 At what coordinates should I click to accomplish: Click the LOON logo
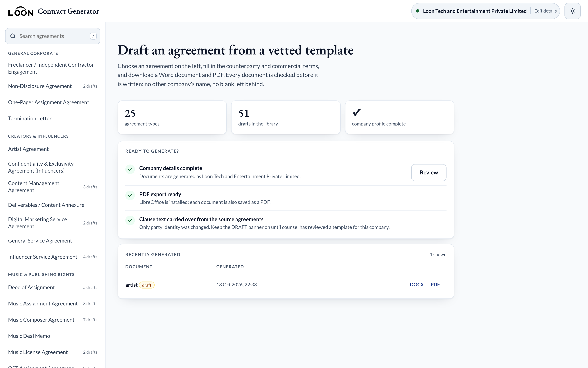[20, 11]
